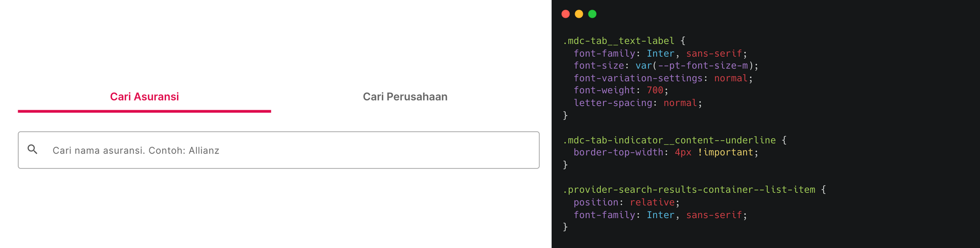Click the !important keyword
Screen dimensions: 980x248
(x=725, y=152)
